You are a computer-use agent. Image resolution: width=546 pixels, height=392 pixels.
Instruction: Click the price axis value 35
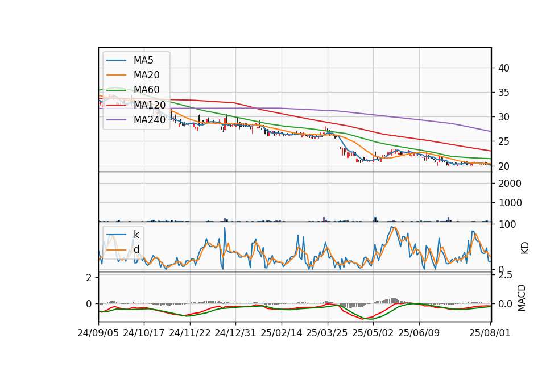coord(503,93)
